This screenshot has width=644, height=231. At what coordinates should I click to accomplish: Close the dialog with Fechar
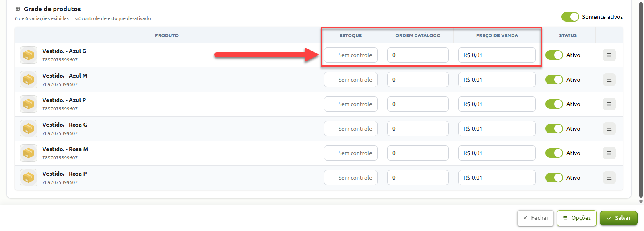pos(535,218)
